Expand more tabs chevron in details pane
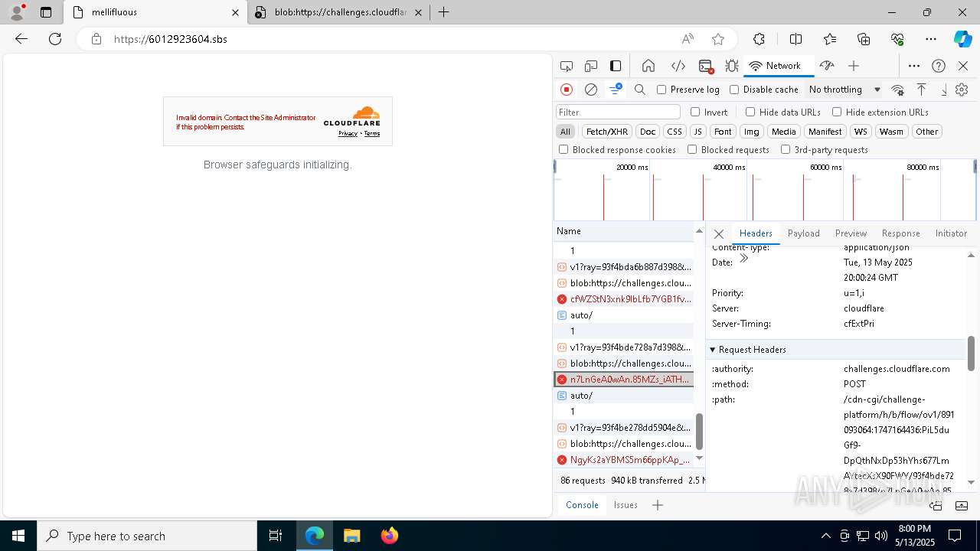Screen dimensions: 980x551 tap(743, 259)
